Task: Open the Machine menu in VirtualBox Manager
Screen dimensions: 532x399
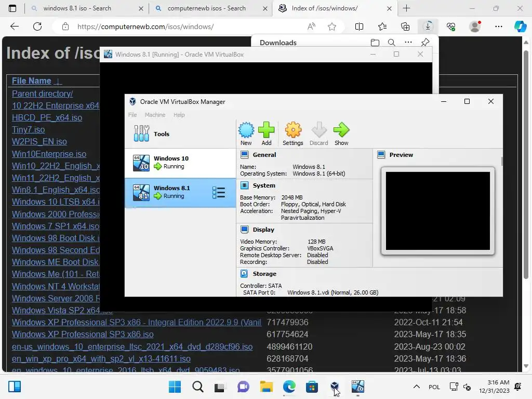Action: (155, 115)
